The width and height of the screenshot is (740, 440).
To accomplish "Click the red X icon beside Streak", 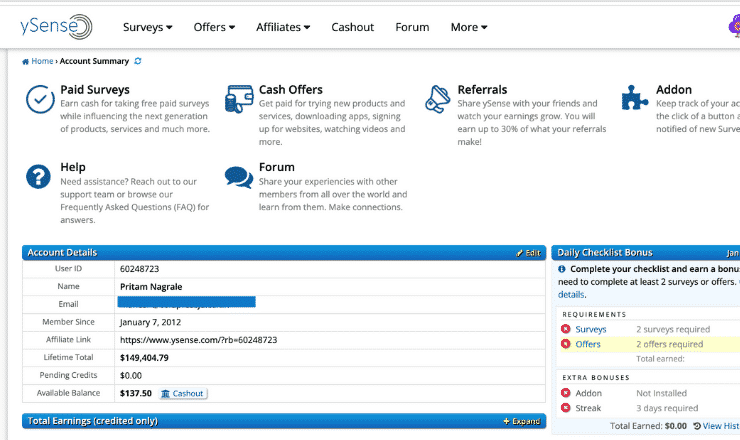I will [x=565, y=408].
